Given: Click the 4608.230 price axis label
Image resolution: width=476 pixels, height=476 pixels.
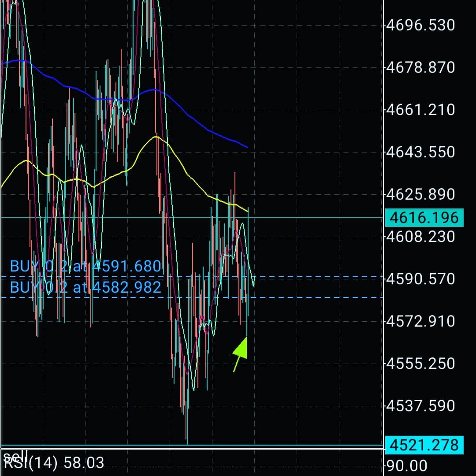Looking at the screenshot, I should tap(420, 237).
